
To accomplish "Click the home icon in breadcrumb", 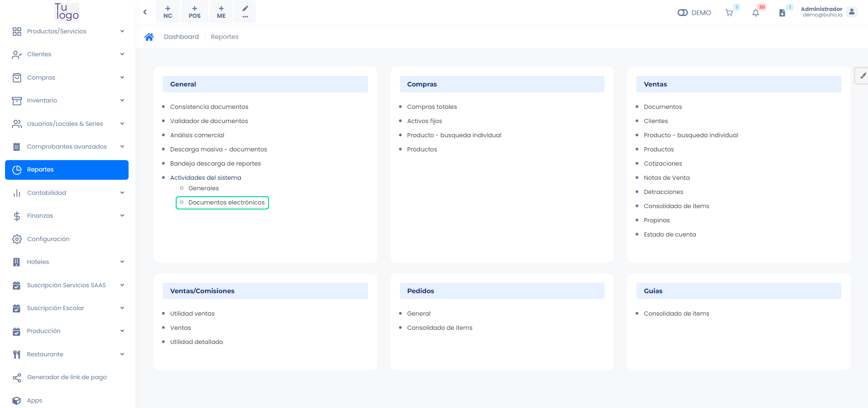I will pyautogui.click(x=149, y=37).
